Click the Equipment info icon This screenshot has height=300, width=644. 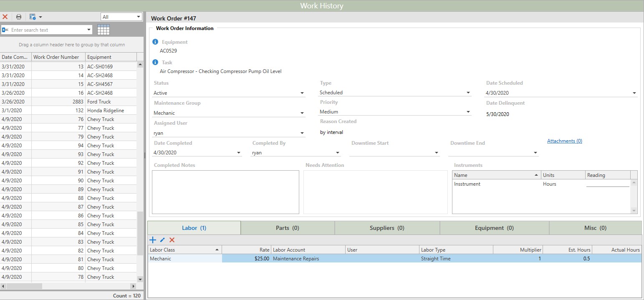point(155,42)
